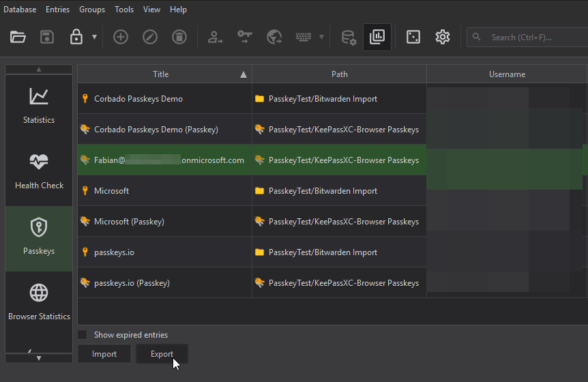Viewport: 588px width, 382px height.
Task: Click the Save database icon
Action: [x=47, y=37]
